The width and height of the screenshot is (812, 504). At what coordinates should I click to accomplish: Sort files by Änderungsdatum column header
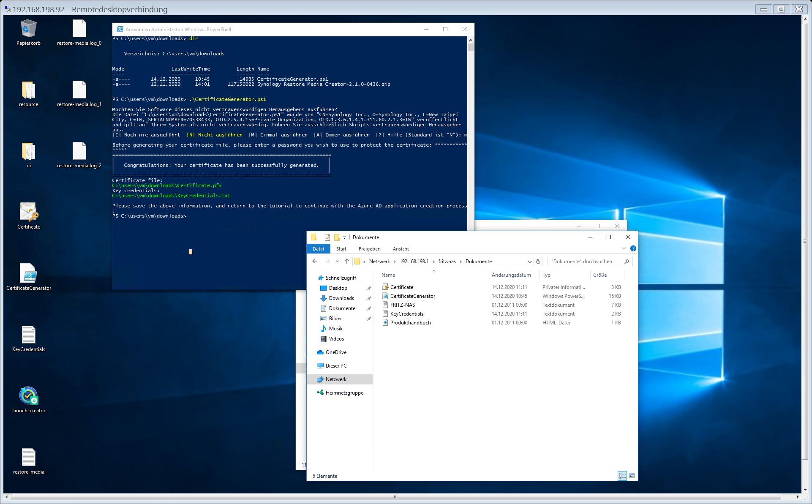coord(511,275)
